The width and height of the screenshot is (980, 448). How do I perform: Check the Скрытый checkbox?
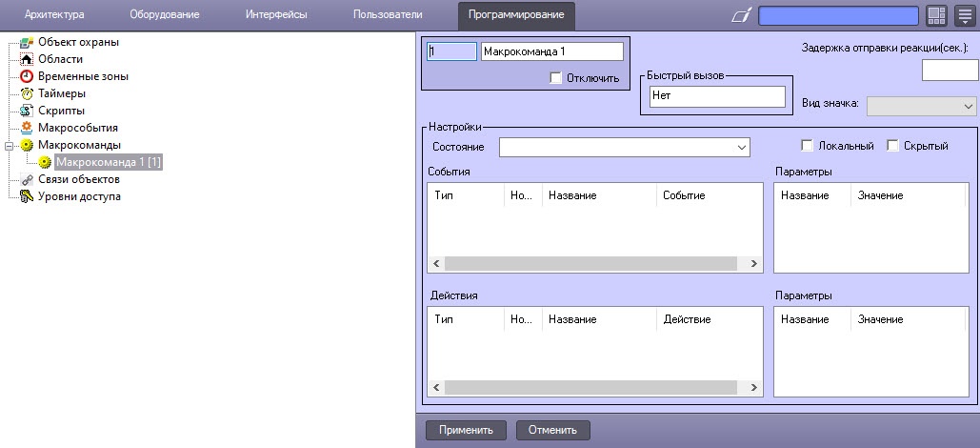[x=893, y=146]
